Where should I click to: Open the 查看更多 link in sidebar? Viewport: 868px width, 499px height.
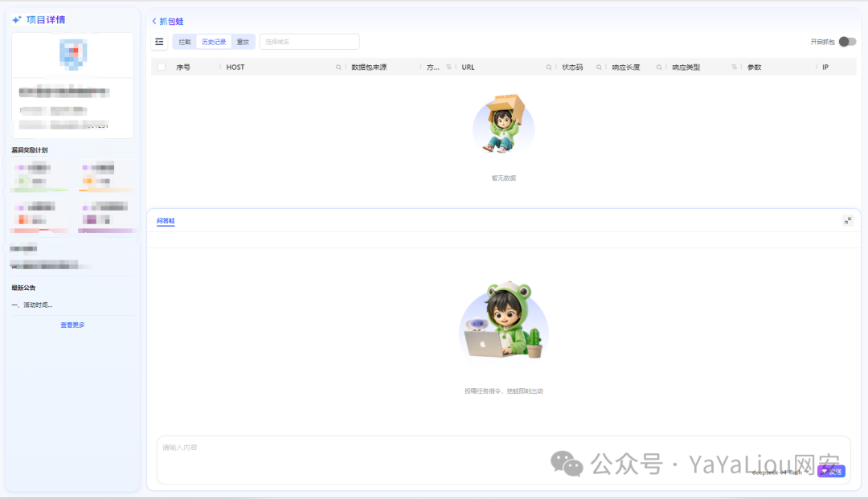click(72, 325)
